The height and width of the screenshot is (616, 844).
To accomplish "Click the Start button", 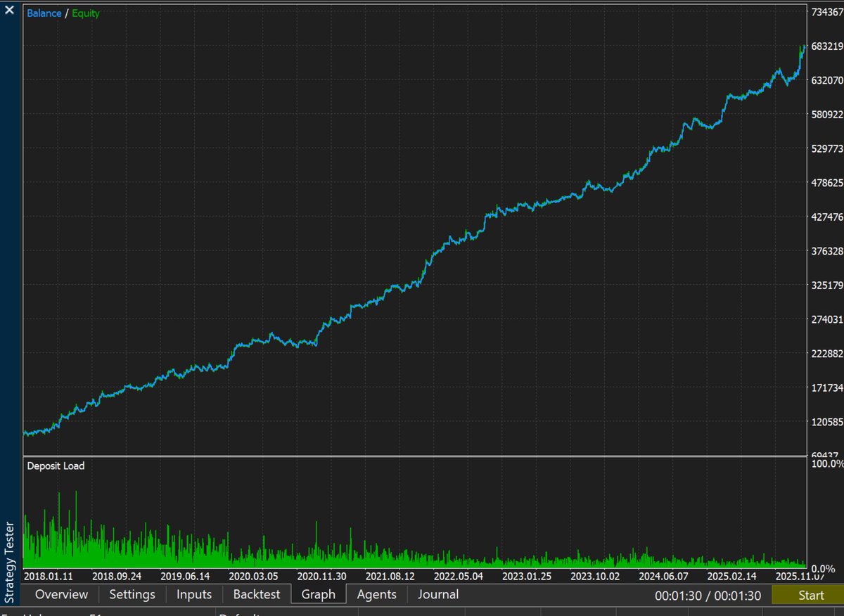I will (x=807, y=595).
